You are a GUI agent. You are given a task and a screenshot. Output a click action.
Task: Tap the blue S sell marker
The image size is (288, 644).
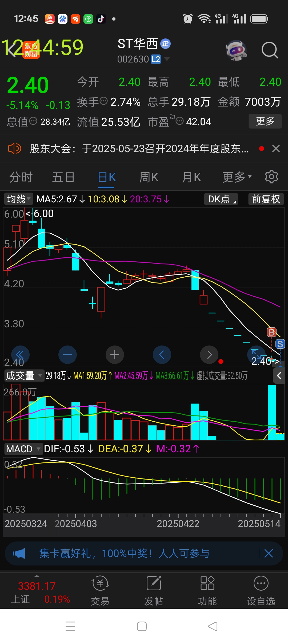[x=280, y=344]
